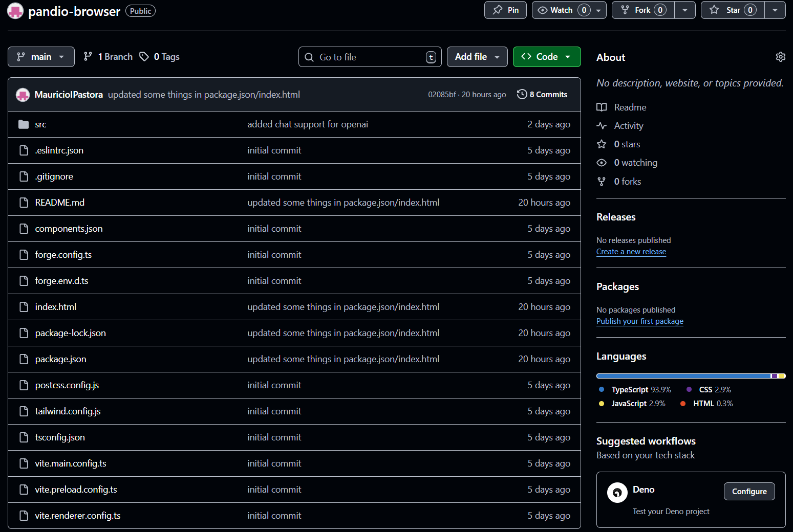793x532 pixels.
Task: Open the 1 Branch list
Action: (109, 57)
